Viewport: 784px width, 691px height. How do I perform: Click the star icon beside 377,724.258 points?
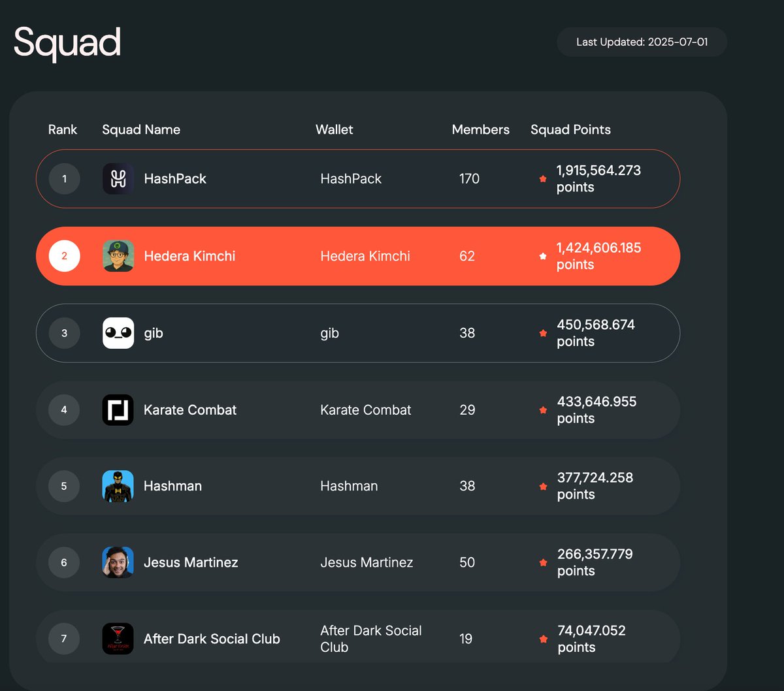(x=543, y=487)
